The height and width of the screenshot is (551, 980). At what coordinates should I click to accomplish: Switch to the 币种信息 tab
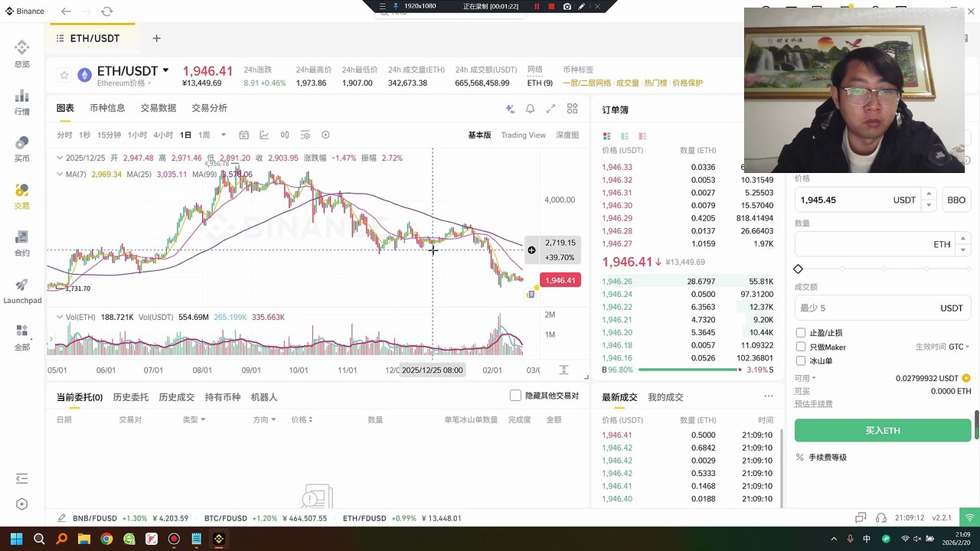point(107,108)
